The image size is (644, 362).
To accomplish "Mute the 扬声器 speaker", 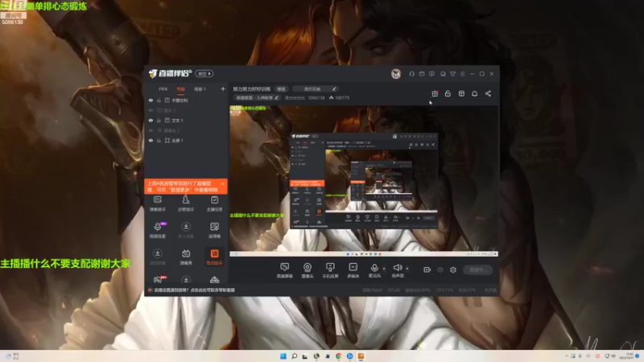I will (x=397, y=270).
